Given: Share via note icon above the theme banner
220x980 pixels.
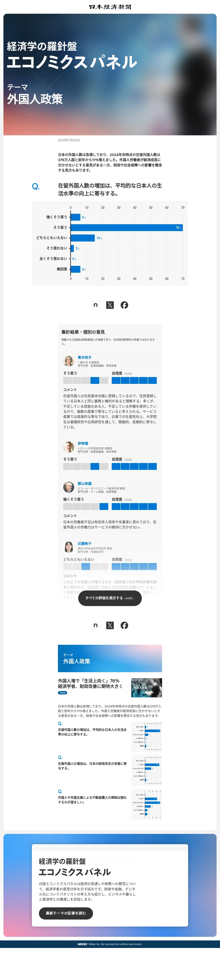Looking at the screenshot, I should pos(96,625).
